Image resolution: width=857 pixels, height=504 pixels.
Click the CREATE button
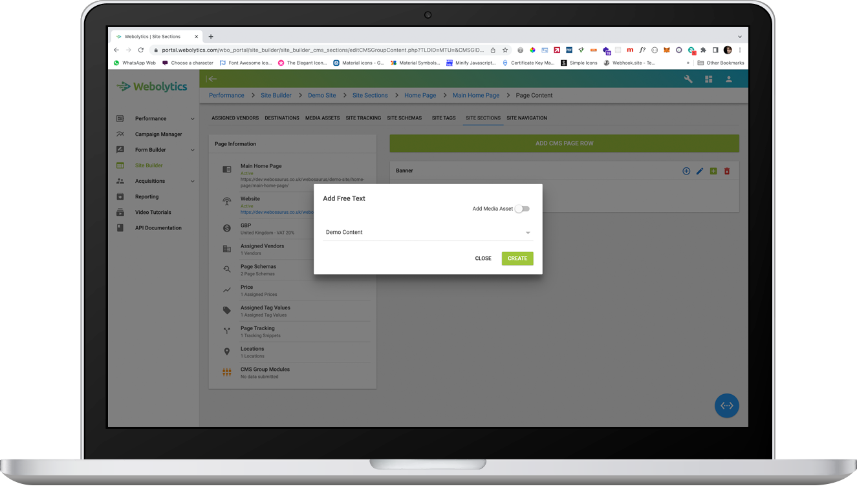click(517, 258)
